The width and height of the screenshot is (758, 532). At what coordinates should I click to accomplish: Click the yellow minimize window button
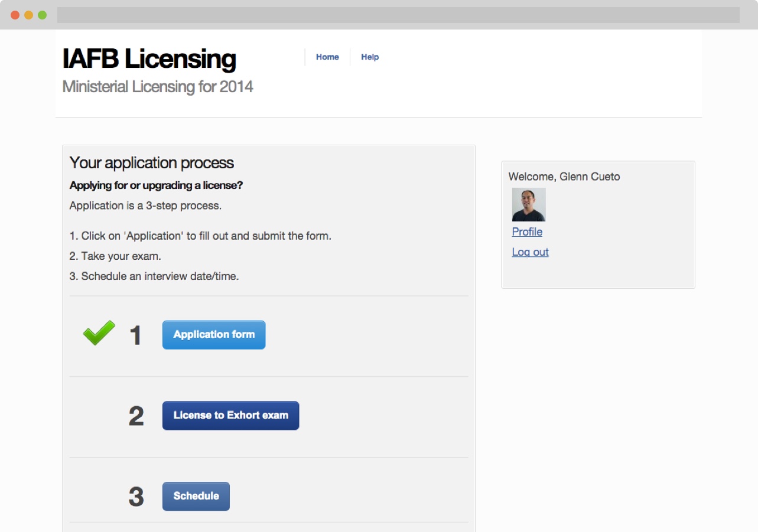28,15
